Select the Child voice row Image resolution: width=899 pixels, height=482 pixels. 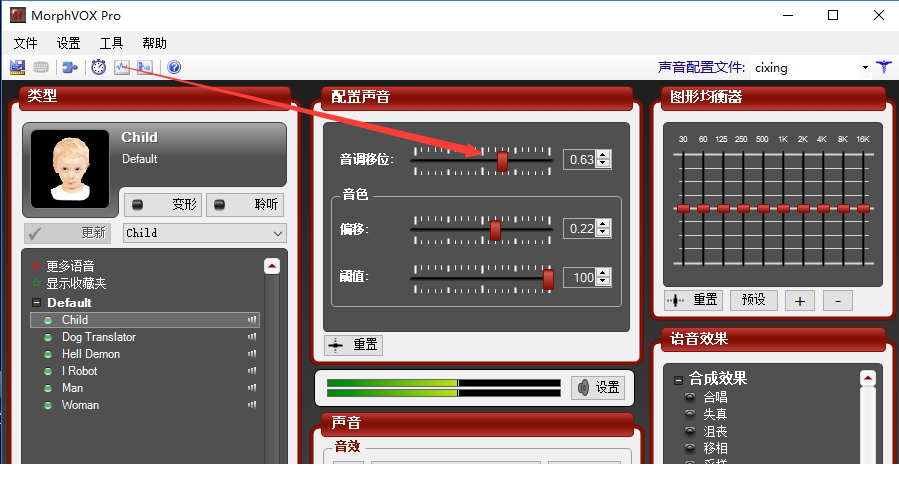pos(144,320)
